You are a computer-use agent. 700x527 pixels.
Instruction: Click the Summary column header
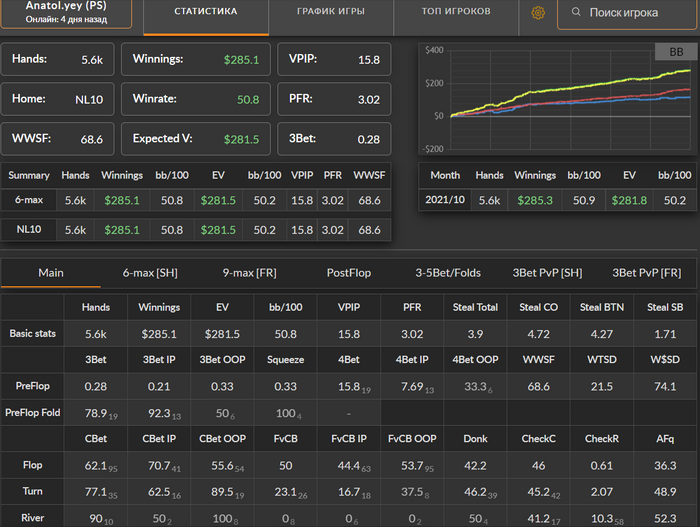29,175
